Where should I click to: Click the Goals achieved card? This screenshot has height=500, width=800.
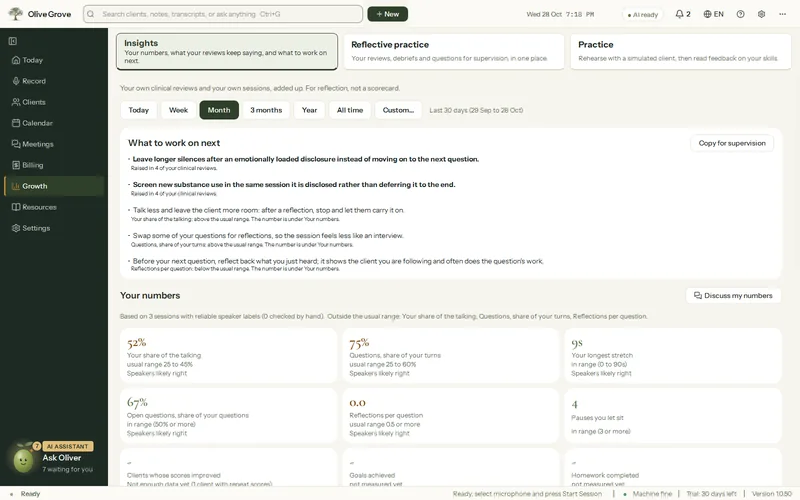(451, 467)
